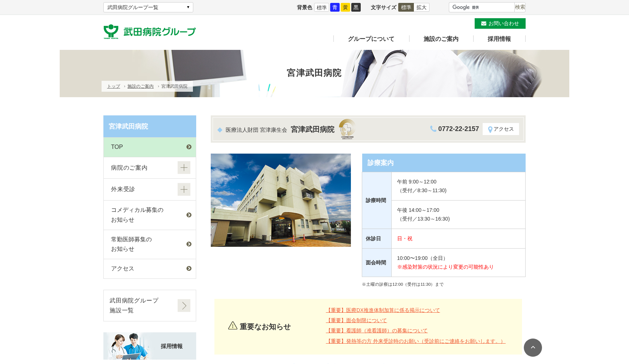The image size is (629, 364).
Task: Click the 武田病院グループ logo icon
Action: (x=110, y=31)
